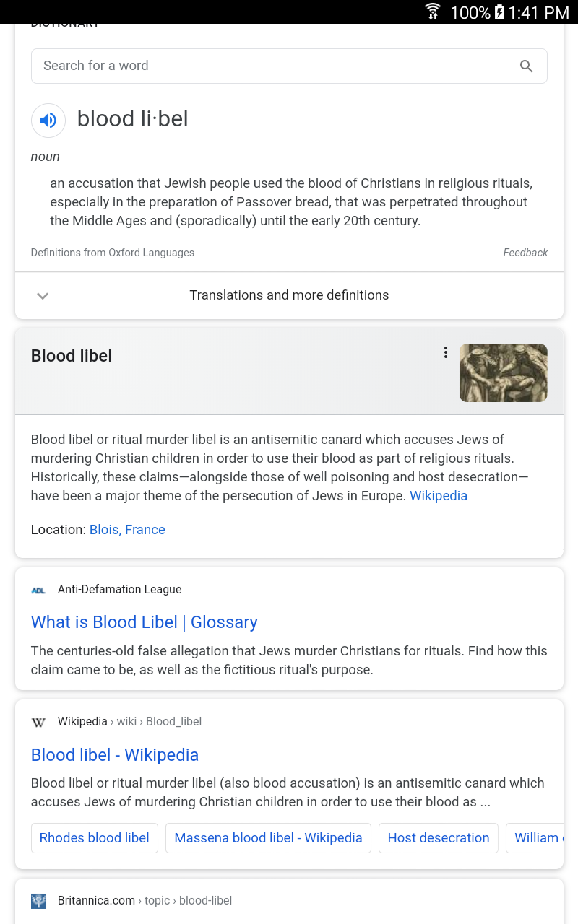The image size is (578, 924).
Task: Select the Rhodes blood libel chip
Action: (x=95, y=838)
